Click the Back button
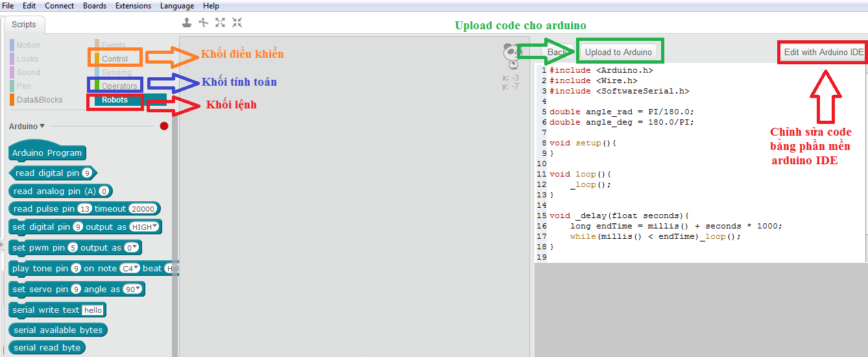Viewport: 868px width, 357px height. tap(557, 52)
